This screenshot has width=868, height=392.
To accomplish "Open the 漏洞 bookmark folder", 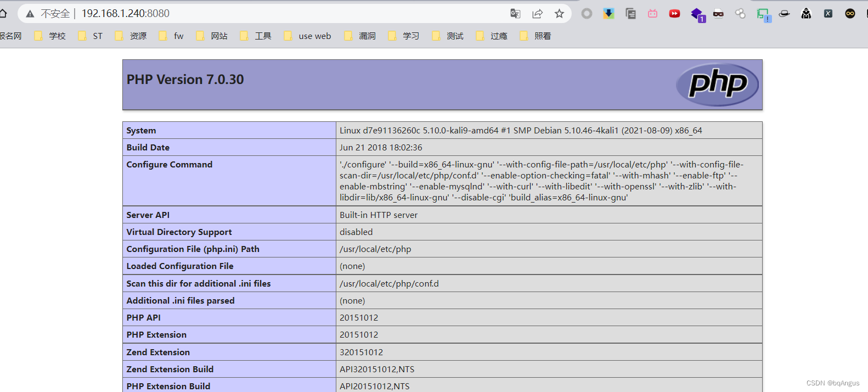I will click(x=360, y=36).
